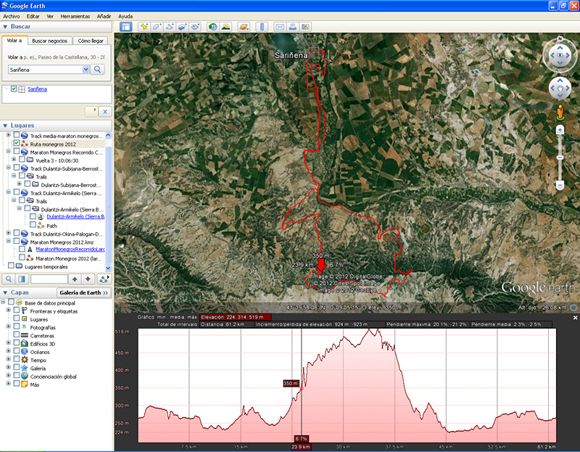
Task: Toggle the sidebar panel toolbar icon
Action: [x=126, y=27]
